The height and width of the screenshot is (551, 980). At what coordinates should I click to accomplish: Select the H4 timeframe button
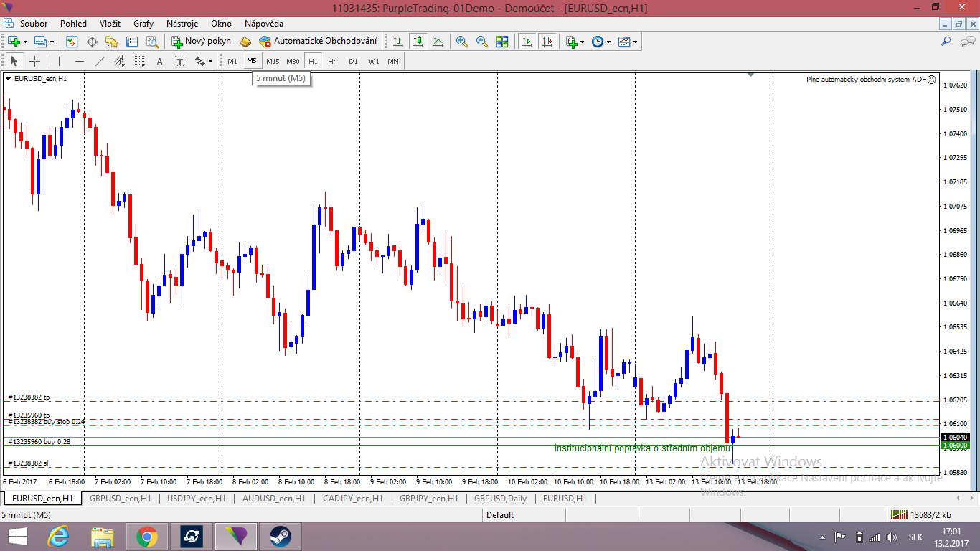[333, 61]
